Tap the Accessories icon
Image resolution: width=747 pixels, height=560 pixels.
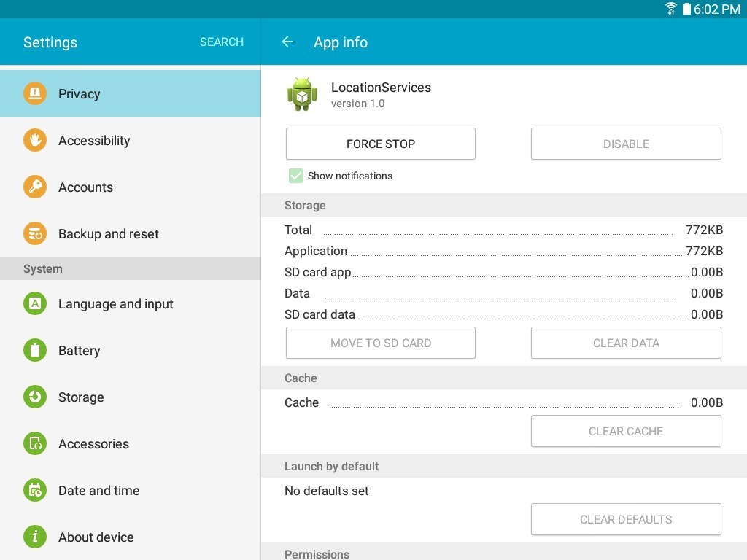35,443
